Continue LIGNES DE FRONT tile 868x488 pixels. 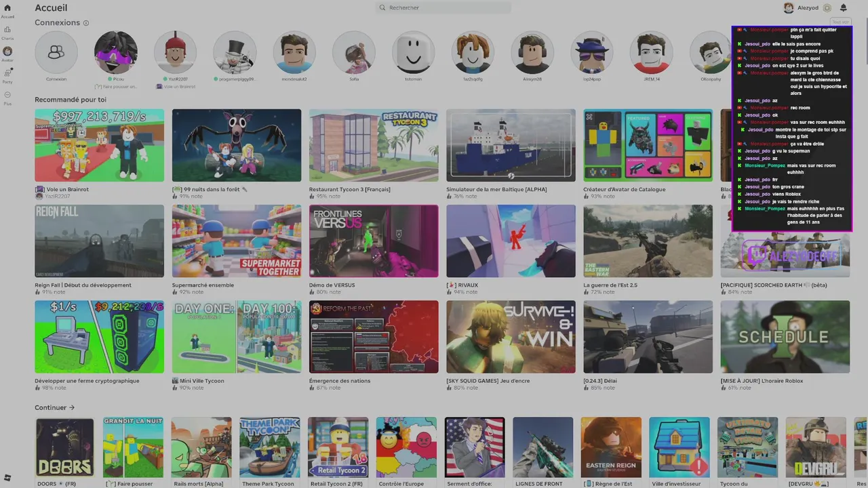tap(542, 447)
